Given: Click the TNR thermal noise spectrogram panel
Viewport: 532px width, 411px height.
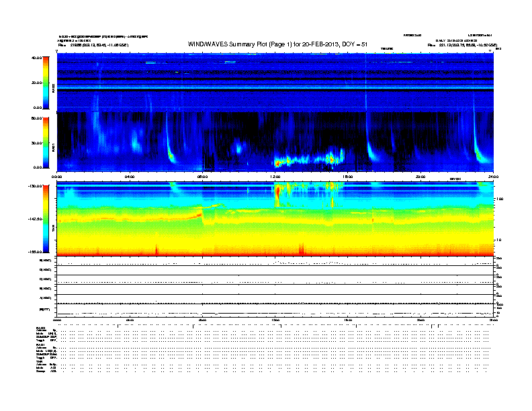Looking at the screenshot, I should [275, 219].
